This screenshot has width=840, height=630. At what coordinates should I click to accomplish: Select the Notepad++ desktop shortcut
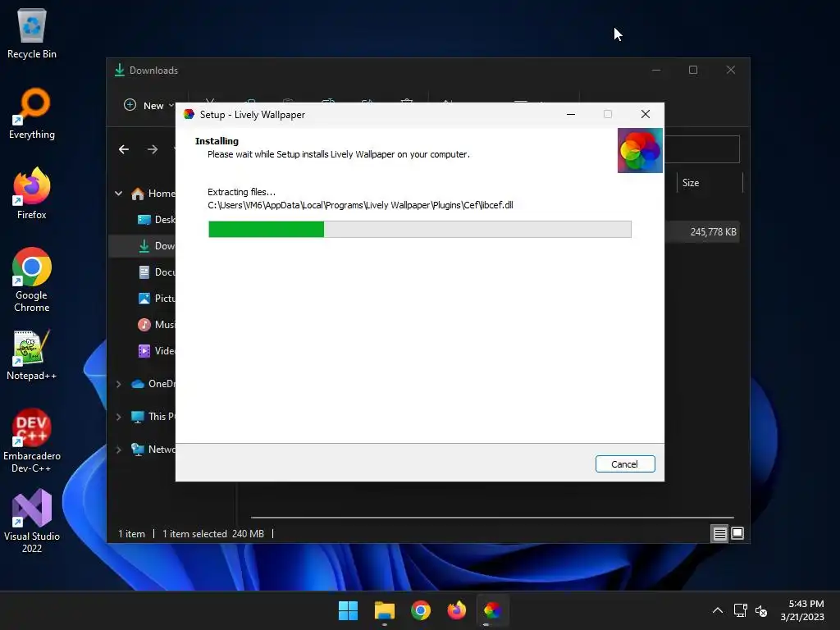[x=32, y=354]
